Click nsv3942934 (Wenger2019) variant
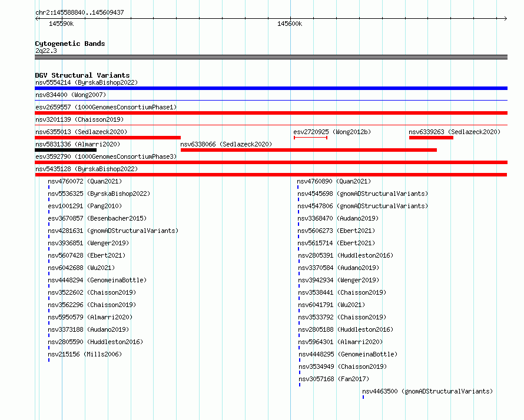 click(339, 280)
